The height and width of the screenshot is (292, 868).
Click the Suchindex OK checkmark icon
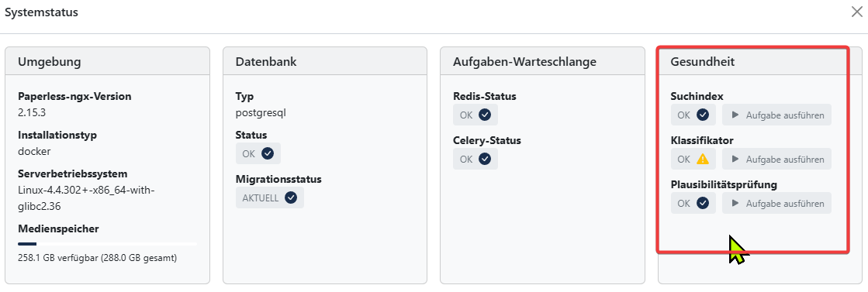click(x=703, y=115)
